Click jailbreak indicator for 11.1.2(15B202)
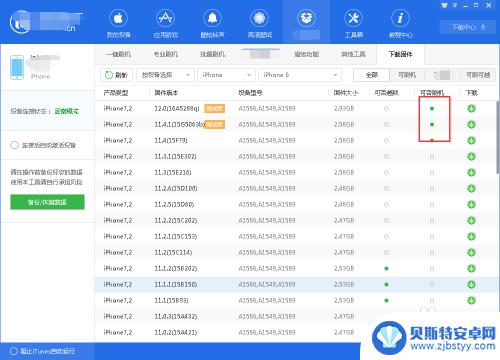Image resolution: width=500 pixels, height=360 pixels. click(386, 268)
